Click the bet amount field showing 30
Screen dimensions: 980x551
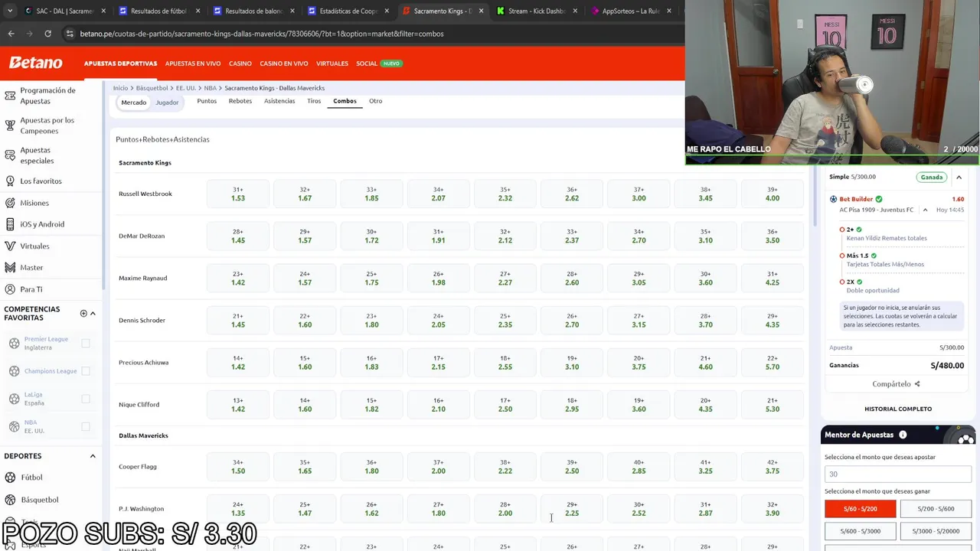(x=897, y=474)
